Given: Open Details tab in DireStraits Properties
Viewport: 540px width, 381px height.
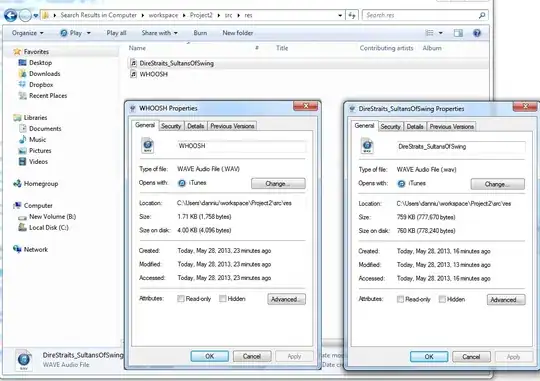Looking at the screenshot, I should [x=415, y=127].
